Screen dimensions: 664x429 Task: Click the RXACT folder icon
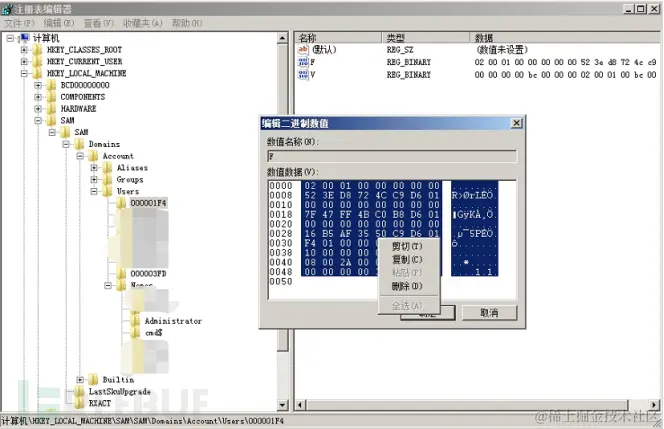tap(80, 403)
